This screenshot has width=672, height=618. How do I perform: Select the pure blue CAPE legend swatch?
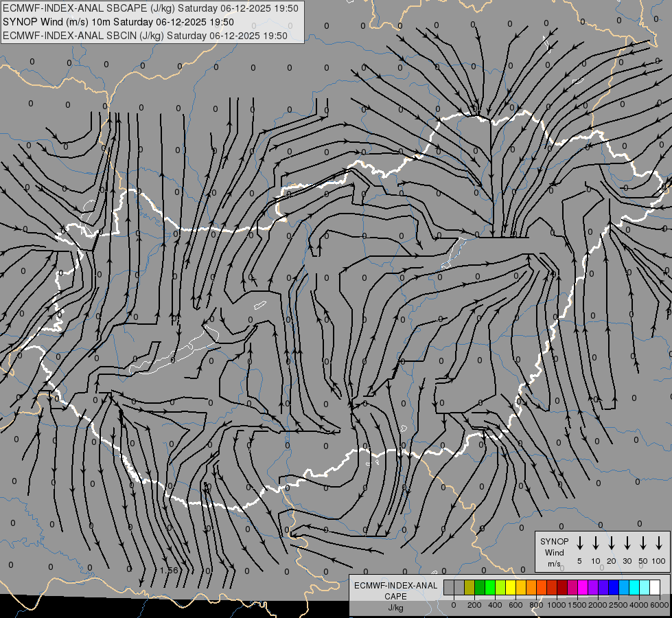[x=614, y=587]
